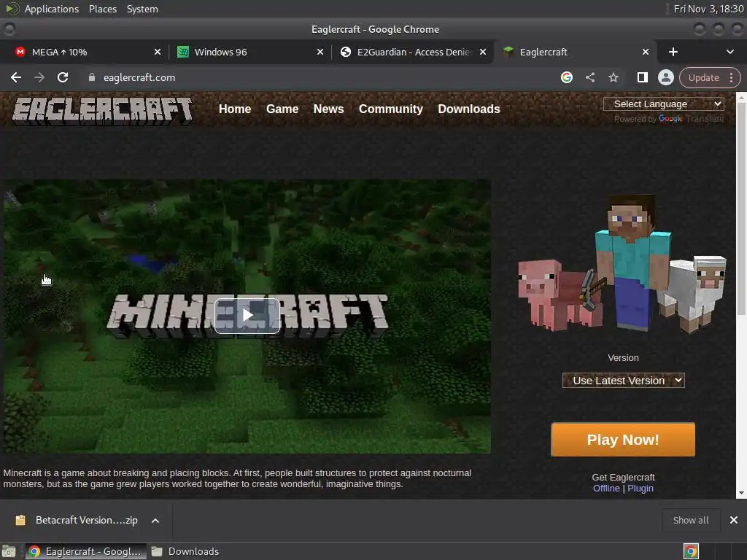Image resolution: width=747 pixels, height=560 pixels.
Task: Expand the Betacraft download options chevron
Action: tap(155, 521)
